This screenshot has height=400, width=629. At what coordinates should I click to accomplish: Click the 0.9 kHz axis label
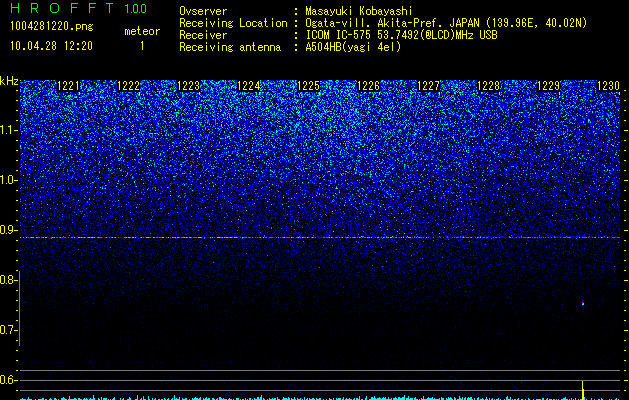coord(8,230)
